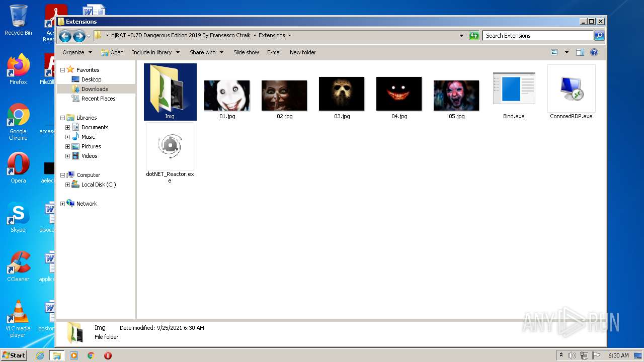Open the VLC media player shortcut
644x362 pixels.
pos(18,319)
